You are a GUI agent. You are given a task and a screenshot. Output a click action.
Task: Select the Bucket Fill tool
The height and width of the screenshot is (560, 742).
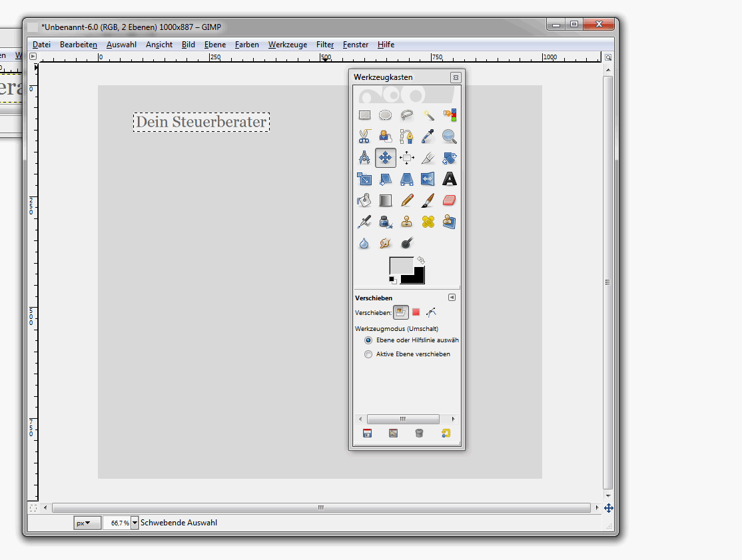pos(364,200)
